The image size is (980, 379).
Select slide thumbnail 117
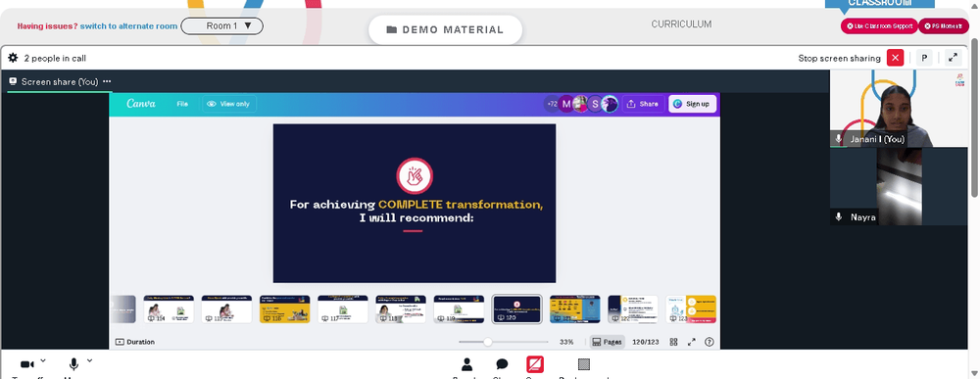342,309
